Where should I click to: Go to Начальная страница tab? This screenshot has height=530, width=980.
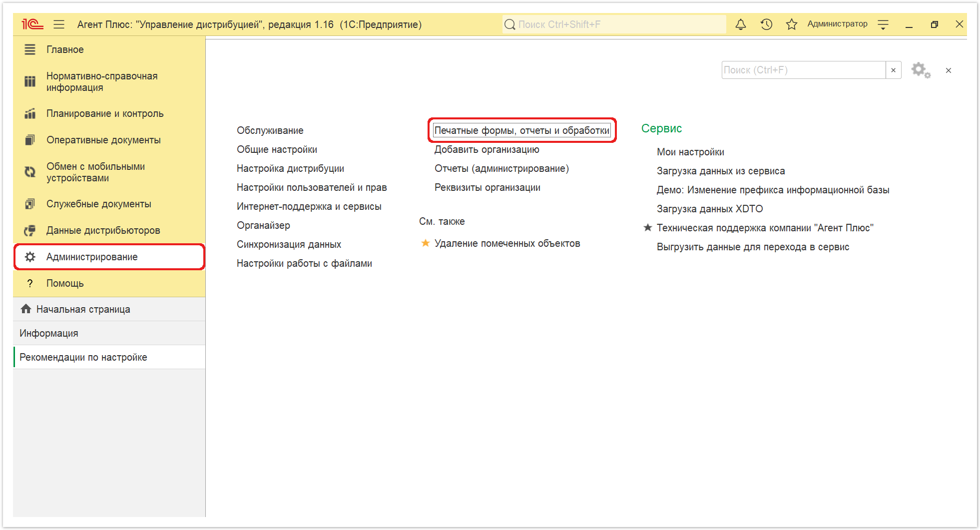point(109,309)
